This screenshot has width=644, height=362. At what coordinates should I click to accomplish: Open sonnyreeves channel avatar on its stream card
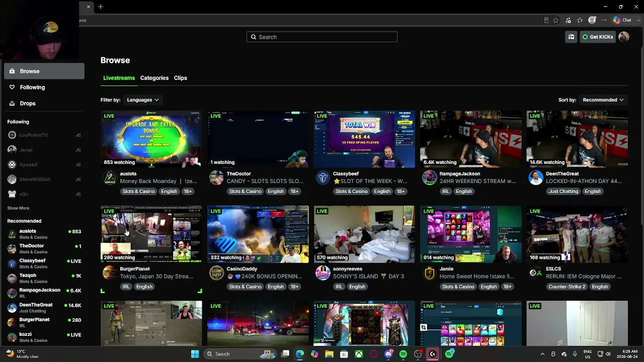[323, 273]
